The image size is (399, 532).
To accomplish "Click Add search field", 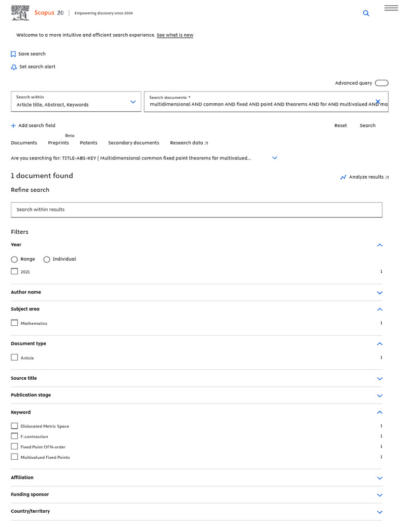I will pos(37,126).
